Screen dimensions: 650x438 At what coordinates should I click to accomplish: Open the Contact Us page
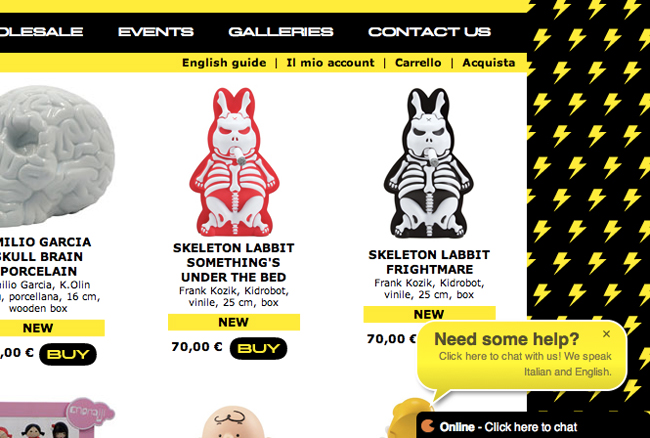429,32
